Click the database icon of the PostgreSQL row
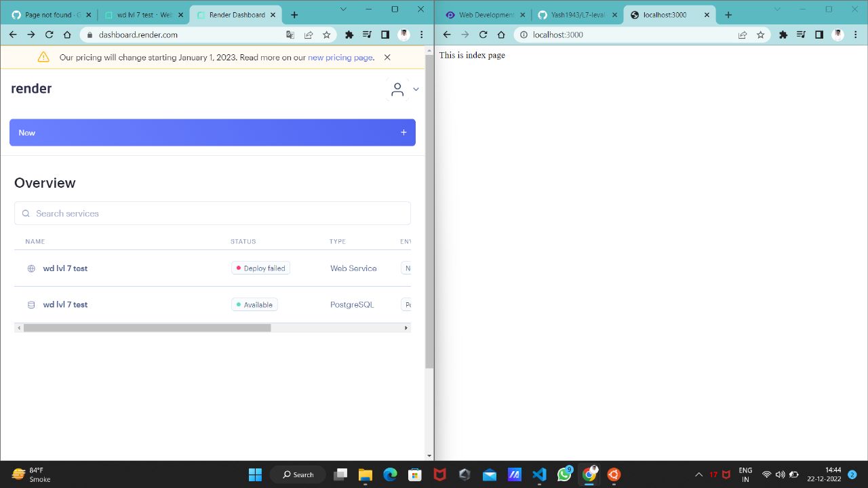 click(31, 305)
